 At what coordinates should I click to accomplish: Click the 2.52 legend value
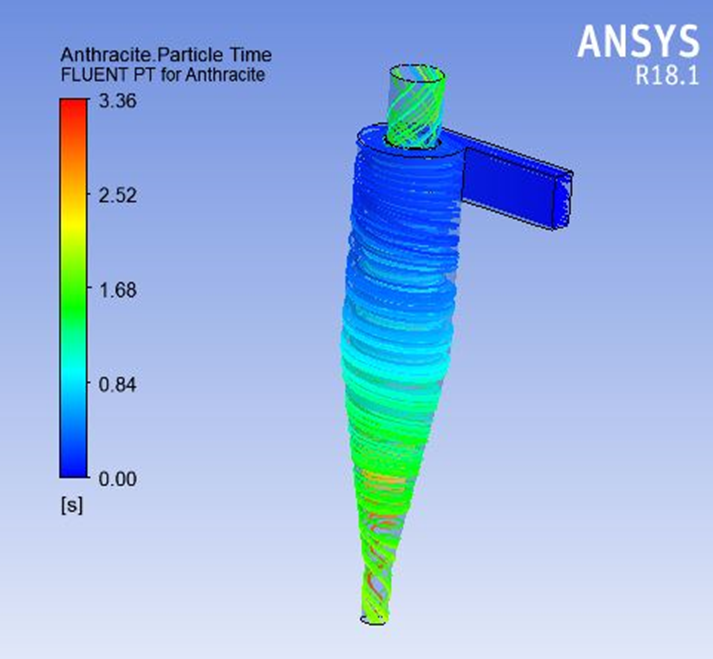[x=117, y=196]
